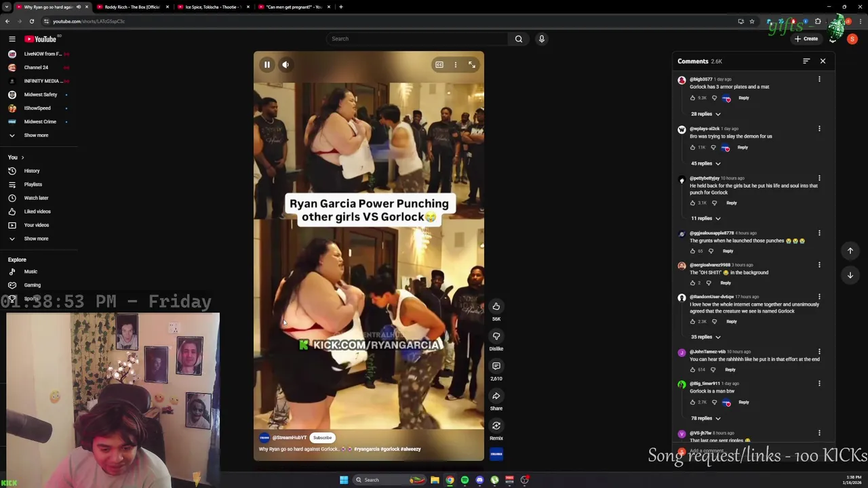Go to the next Short
Viewport: 868px width, 488px height.
[850, 275]
